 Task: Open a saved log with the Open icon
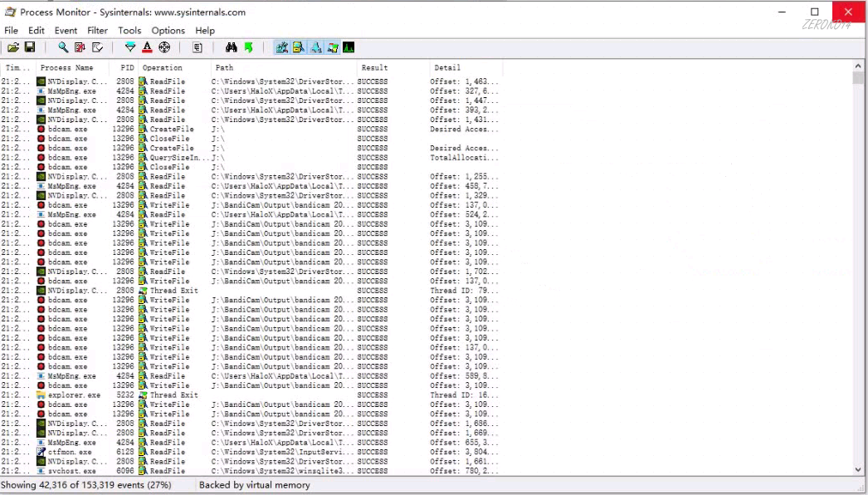pyautogui.click(x=13, y=47)
